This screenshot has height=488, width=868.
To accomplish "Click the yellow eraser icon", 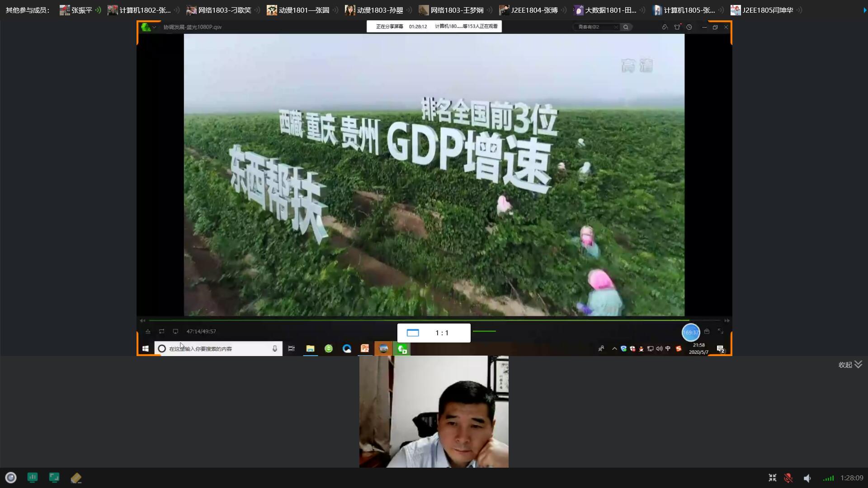I will point(76,478).
